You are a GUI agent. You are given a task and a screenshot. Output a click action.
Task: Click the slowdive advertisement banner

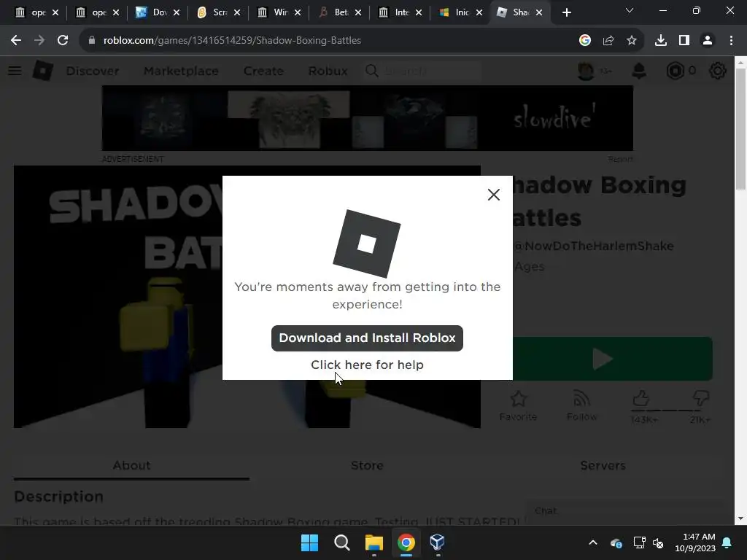click(368, 118)
